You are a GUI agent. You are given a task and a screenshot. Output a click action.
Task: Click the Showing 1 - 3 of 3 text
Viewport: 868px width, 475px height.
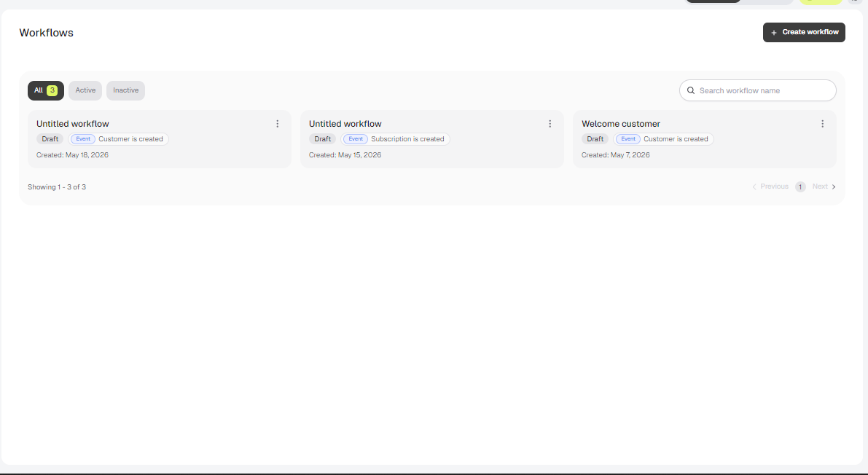coord(57,187)
